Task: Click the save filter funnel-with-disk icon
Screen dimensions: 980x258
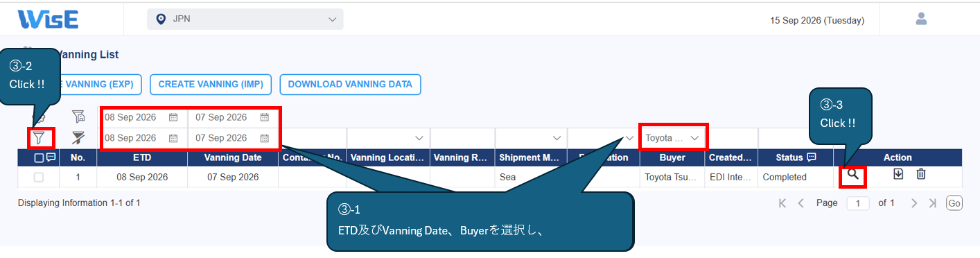Action: (x=78, y=117)
